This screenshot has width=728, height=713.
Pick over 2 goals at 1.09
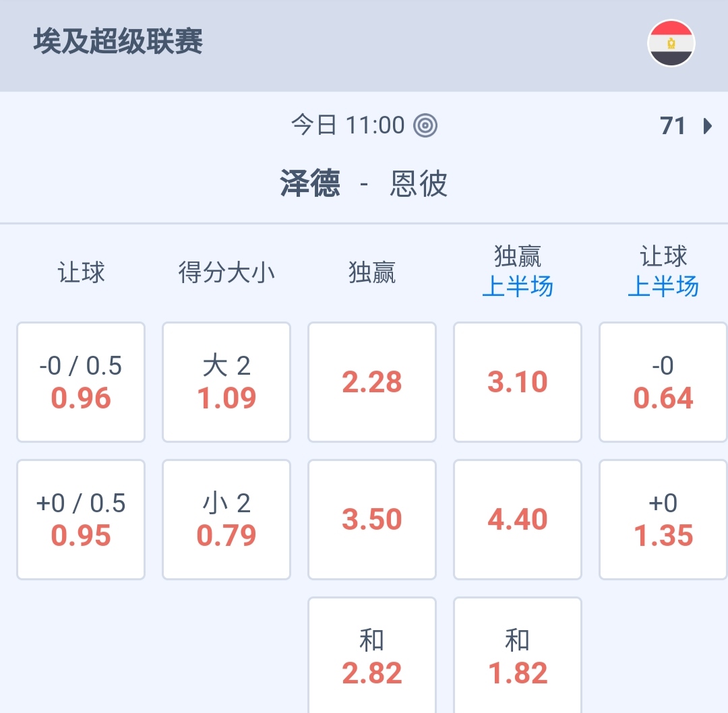(x=226, y=382)
